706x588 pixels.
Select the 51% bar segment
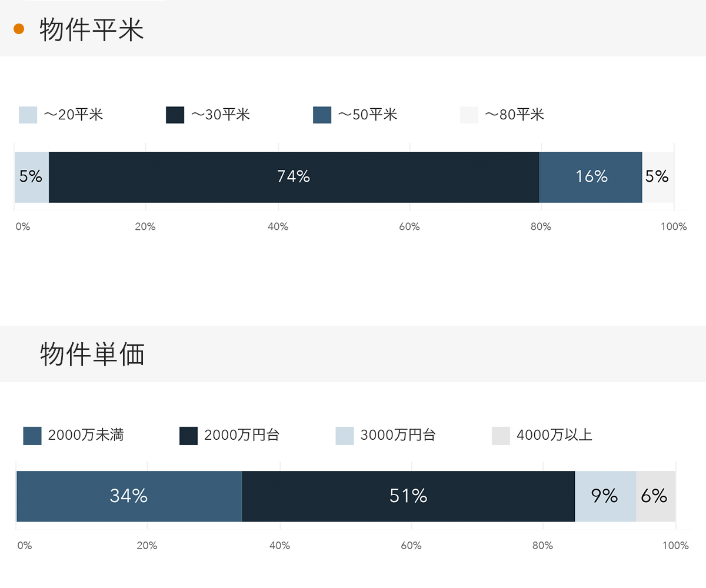pyautogui.click(x=408, y=496)
